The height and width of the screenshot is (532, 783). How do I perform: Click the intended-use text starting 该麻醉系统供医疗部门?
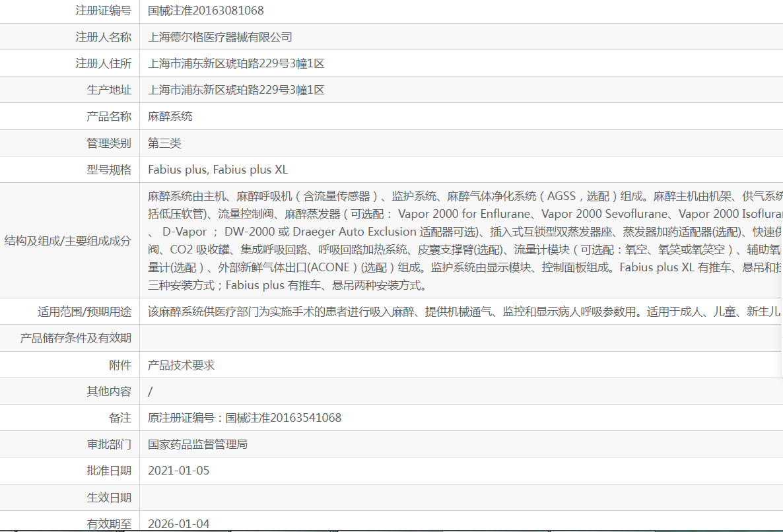point(464,312)
